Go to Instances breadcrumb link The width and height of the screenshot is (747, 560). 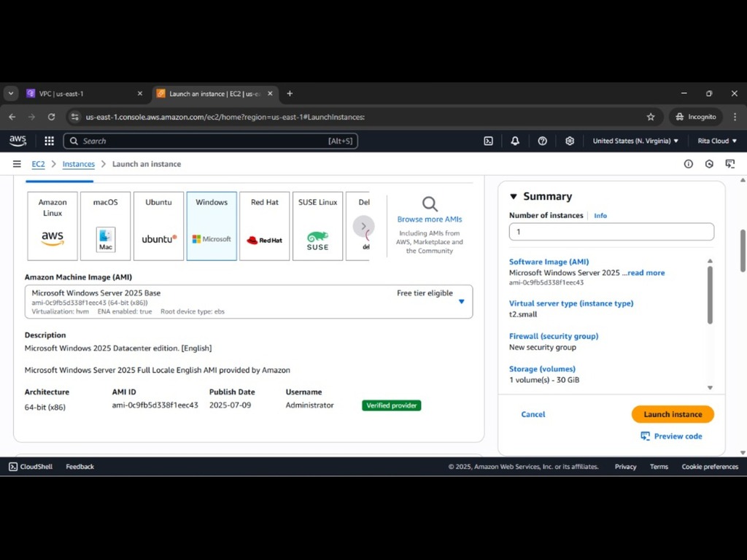click(x=79, y=164)
